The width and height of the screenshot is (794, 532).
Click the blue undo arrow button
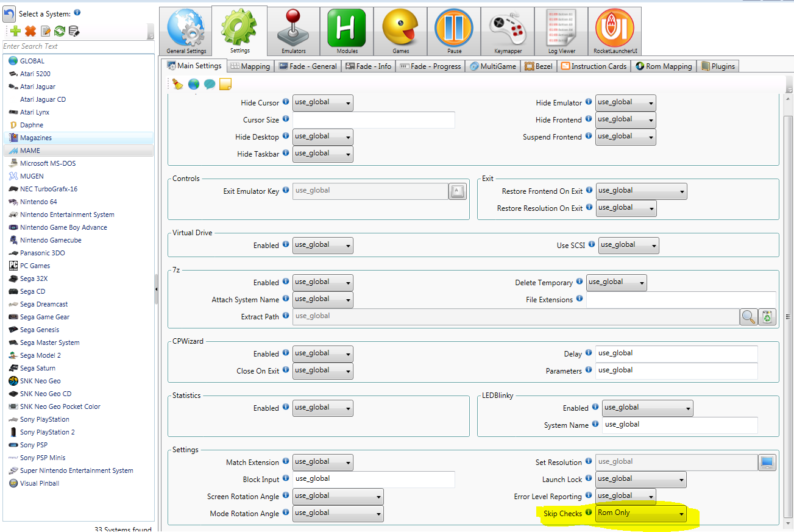[9, 13]
